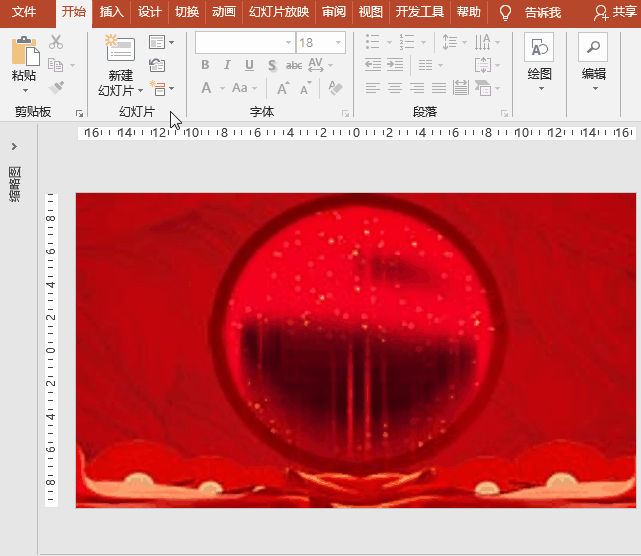
Task: Open the font size dropdown showing 18
Action: click(x=338, y=43)
